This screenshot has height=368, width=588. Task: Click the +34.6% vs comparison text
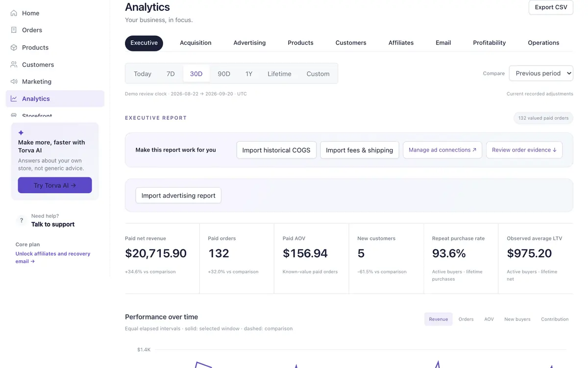[x=150, y=272]
